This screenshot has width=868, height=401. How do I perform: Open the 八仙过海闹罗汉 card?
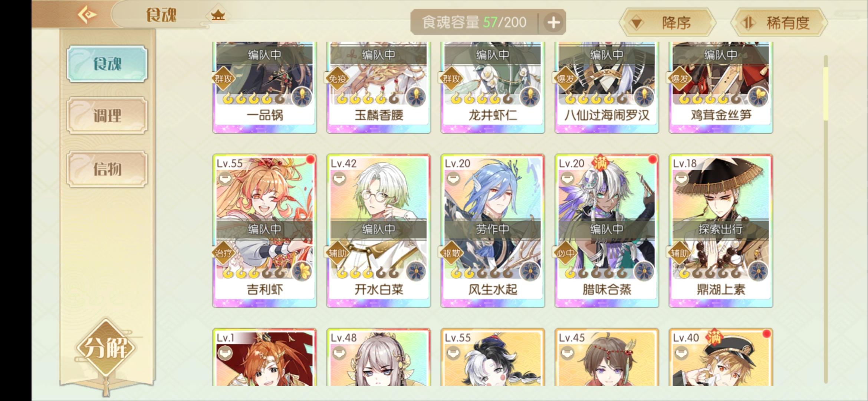pos(606,87)
